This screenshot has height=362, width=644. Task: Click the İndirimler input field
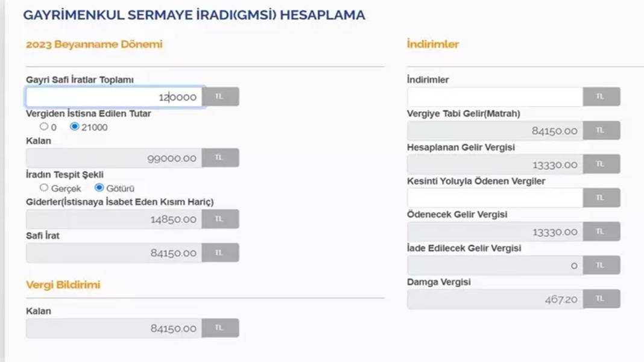pyautogui.click(x=495, y=97)
